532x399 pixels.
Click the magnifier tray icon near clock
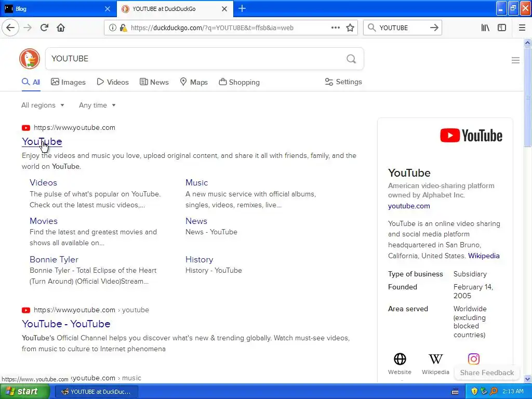point(494,392)
